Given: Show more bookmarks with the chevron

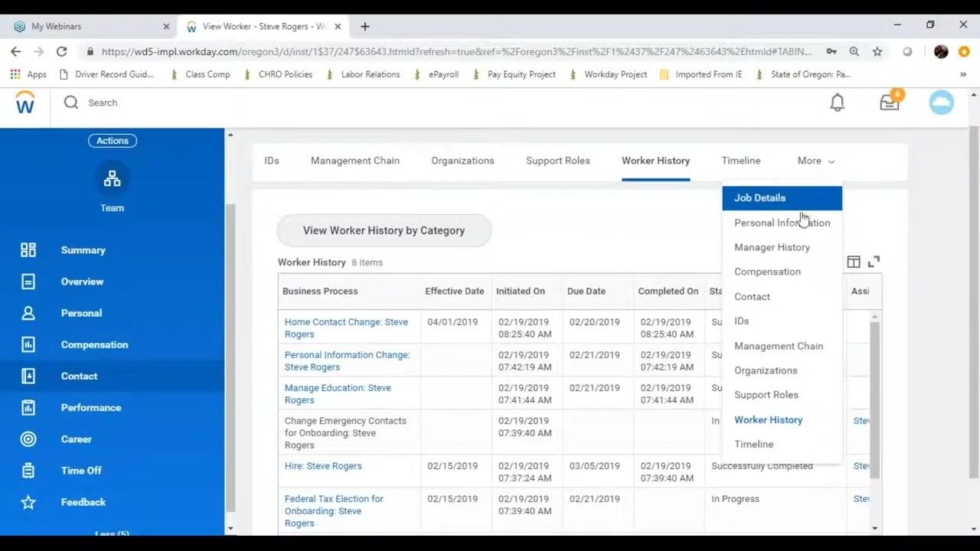Looking at the screenshot, I should [963, 74].
